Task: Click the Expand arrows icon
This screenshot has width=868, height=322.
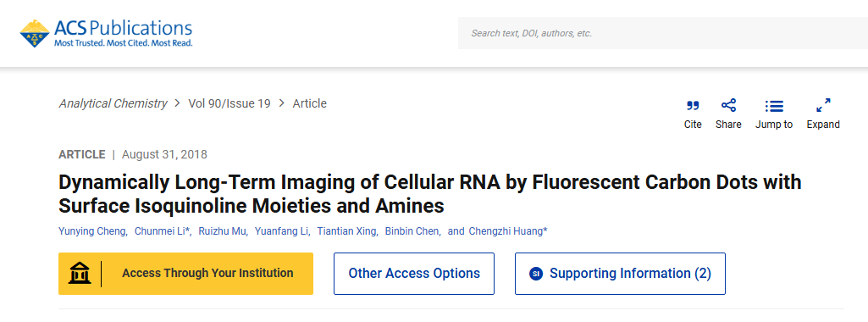Action: 823,105
